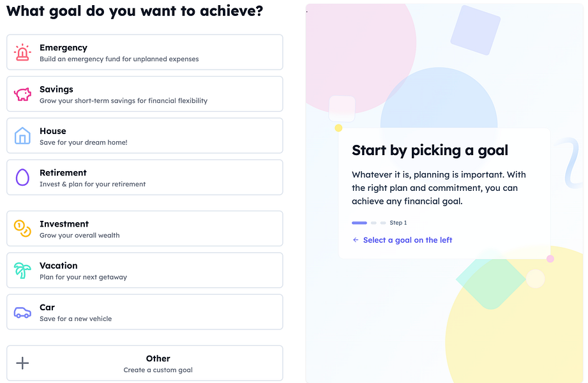Choose Investment to grow overall wealth
The width and height of the screenshot is (588, 383).
(145, 229)
